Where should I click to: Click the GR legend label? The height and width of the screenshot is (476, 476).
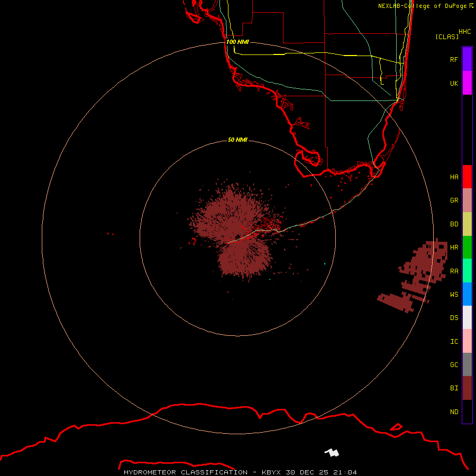pos(454,200)
